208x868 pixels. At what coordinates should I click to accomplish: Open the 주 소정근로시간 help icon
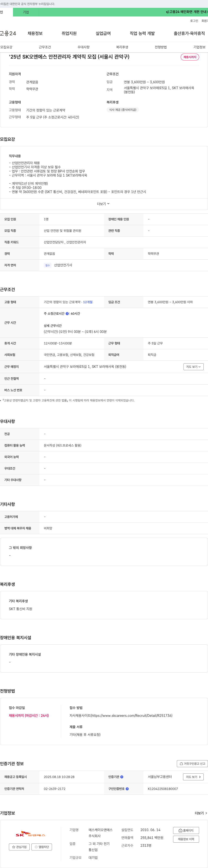[67, 314]
